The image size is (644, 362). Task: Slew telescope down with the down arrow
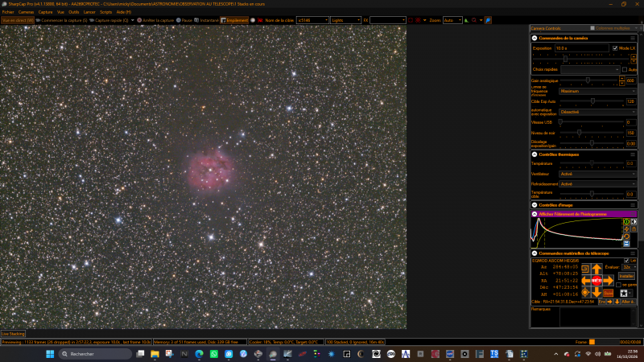[x=597, y=292]
